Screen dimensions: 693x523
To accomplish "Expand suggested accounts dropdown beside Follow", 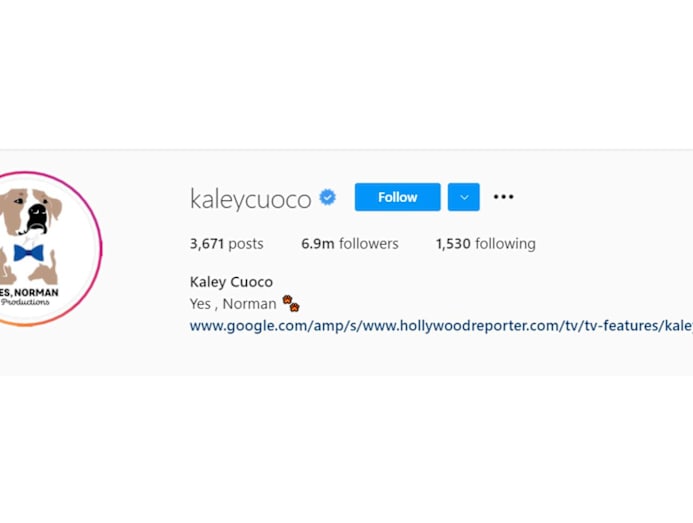I will pos(464,197).
